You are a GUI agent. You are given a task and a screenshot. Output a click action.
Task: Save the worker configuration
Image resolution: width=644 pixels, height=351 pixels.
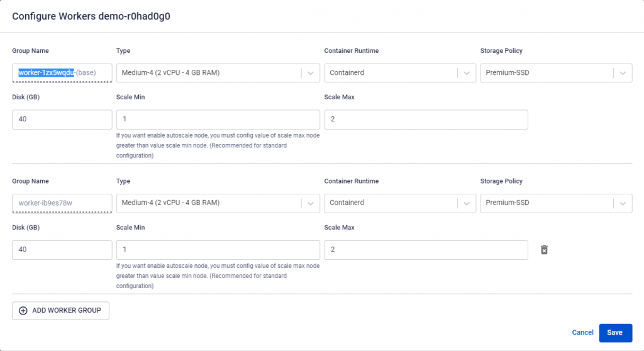[x=615, y=333]
